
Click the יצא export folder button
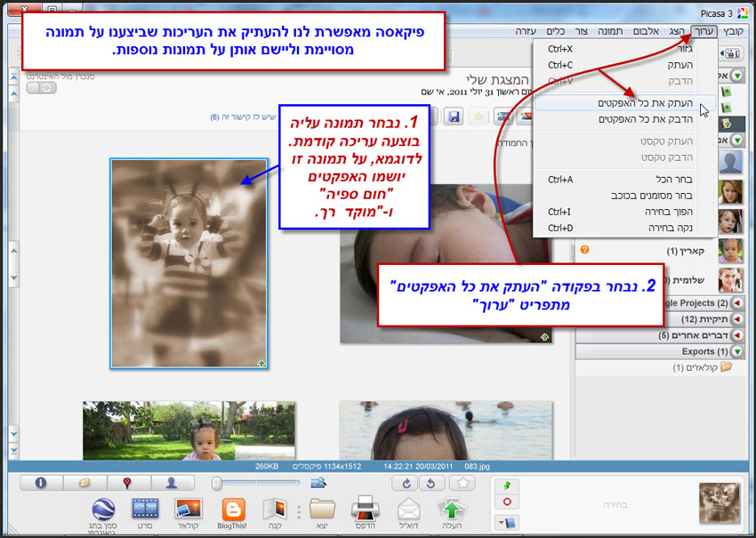(x=322, y=513)
